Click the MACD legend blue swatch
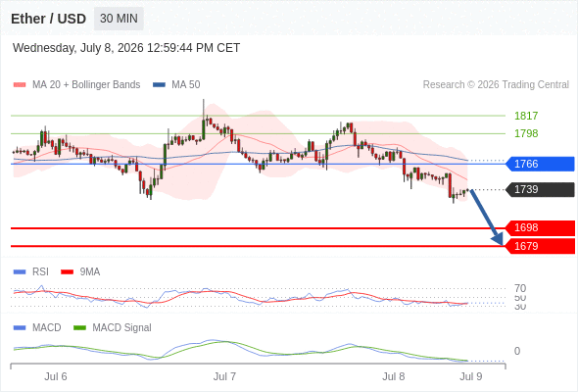This screenshot has height=392, width=578. pyautogui.click(x=20, y=328)
